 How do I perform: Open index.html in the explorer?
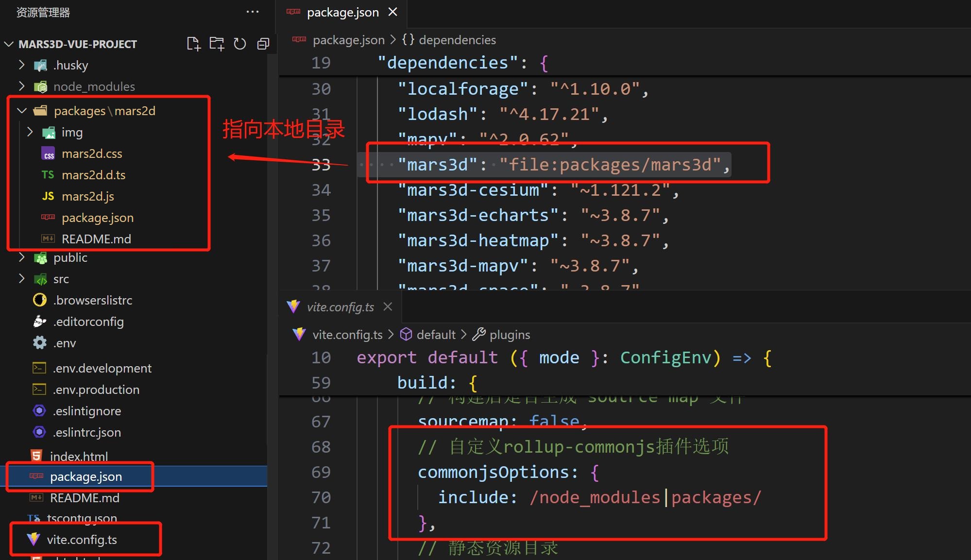(x=79, y=456)
